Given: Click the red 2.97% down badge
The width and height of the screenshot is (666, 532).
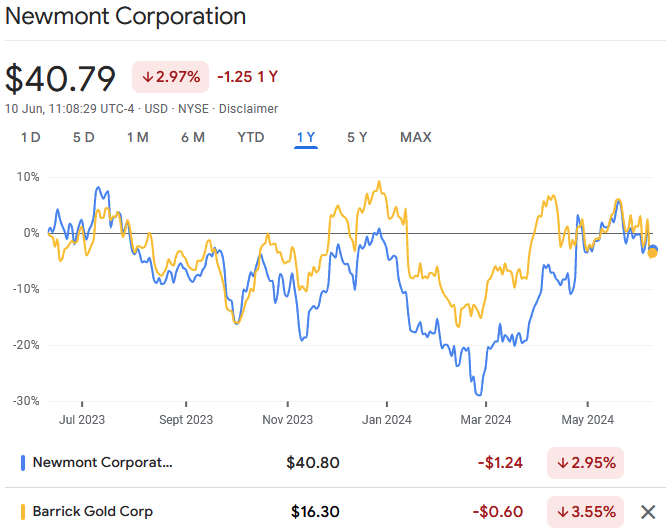Looking at the screenshot, I should click(x=170, y=77).
